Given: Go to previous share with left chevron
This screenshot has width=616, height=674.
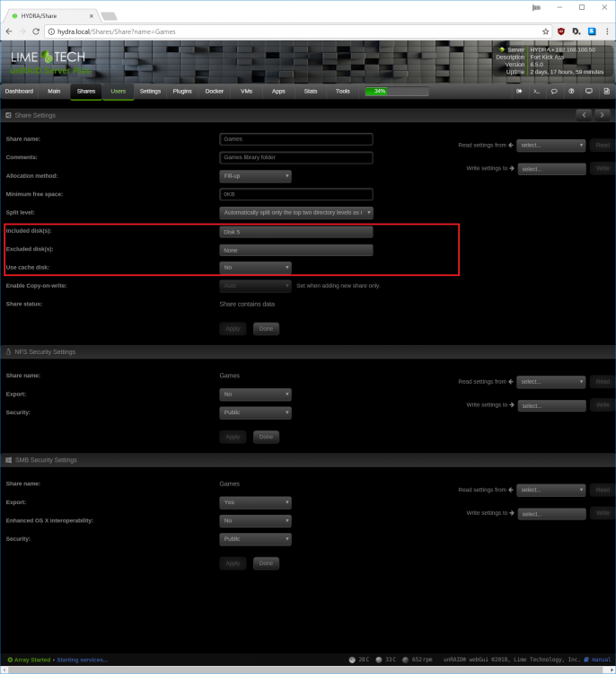Looking at the screenshot, I should pos(584,115).
